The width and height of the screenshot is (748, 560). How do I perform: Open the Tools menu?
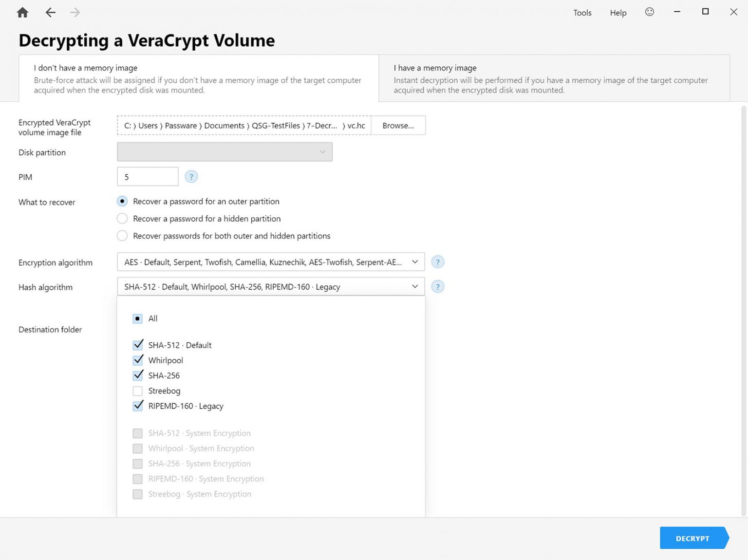(582, 12)
